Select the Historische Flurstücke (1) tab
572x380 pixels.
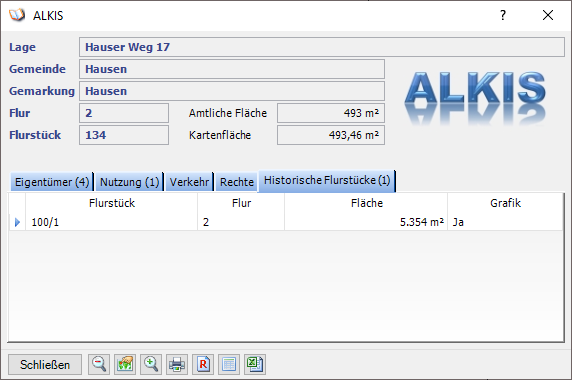pos(327,180)
